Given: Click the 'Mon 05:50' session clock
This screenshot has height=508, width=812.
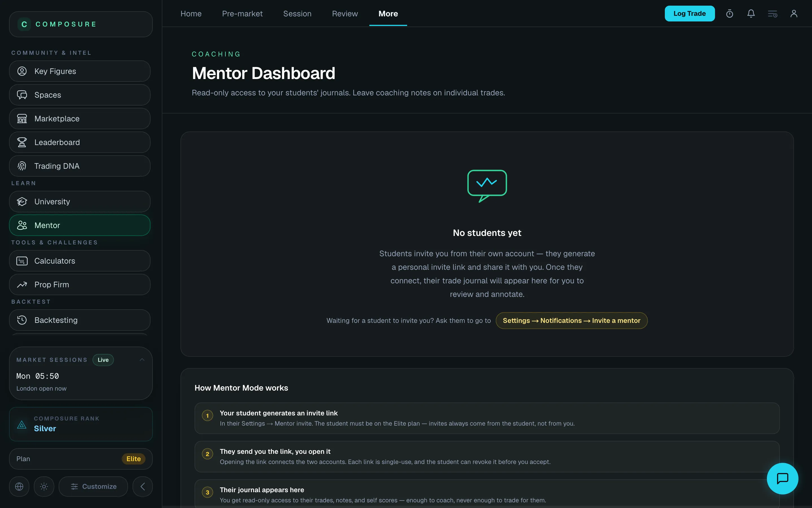Looking at the screenshot, I should coord(37,376).
